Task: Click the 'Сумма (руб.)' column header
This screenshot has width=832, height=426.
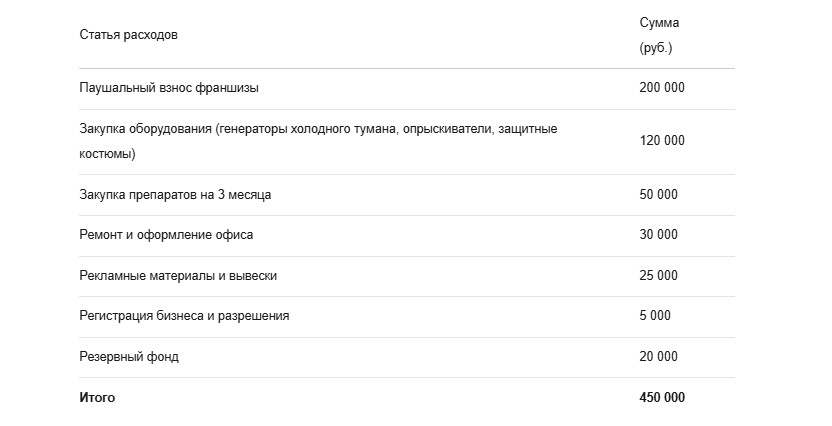Action: click(659, 36)
